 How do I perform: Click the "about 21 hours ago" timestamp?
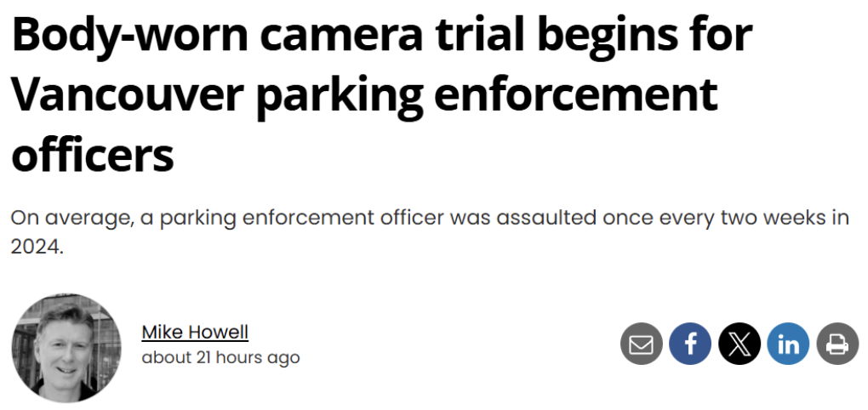220,357
